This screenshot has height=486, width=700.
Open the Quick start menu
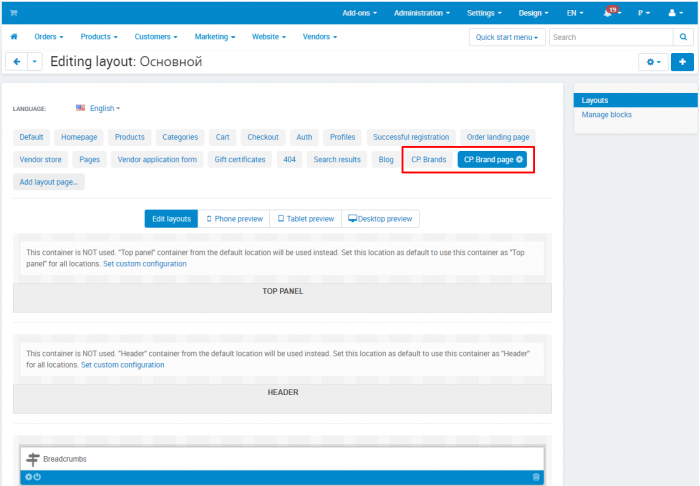pyautogui.click(x=507, y=37)
